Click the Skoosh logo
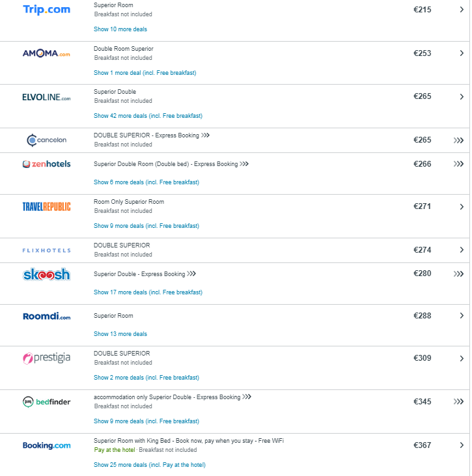 46,274
